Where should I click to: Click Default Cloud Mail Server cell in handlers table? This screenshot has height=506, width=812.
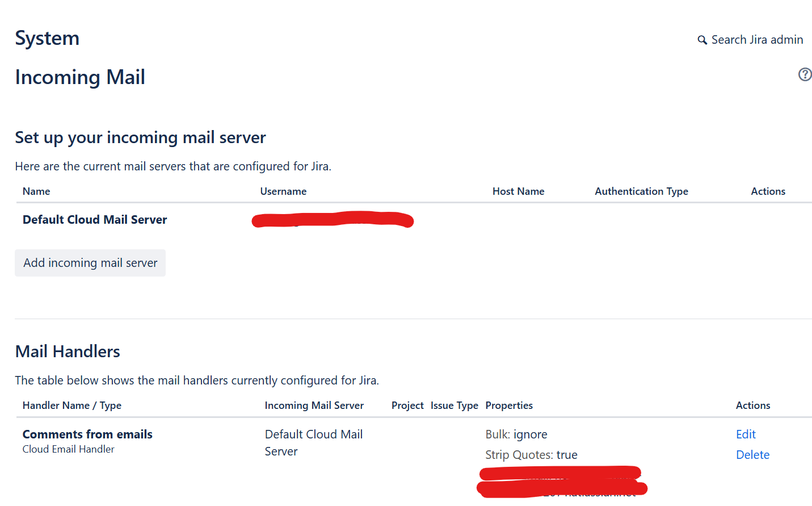(x=314, y=443)
